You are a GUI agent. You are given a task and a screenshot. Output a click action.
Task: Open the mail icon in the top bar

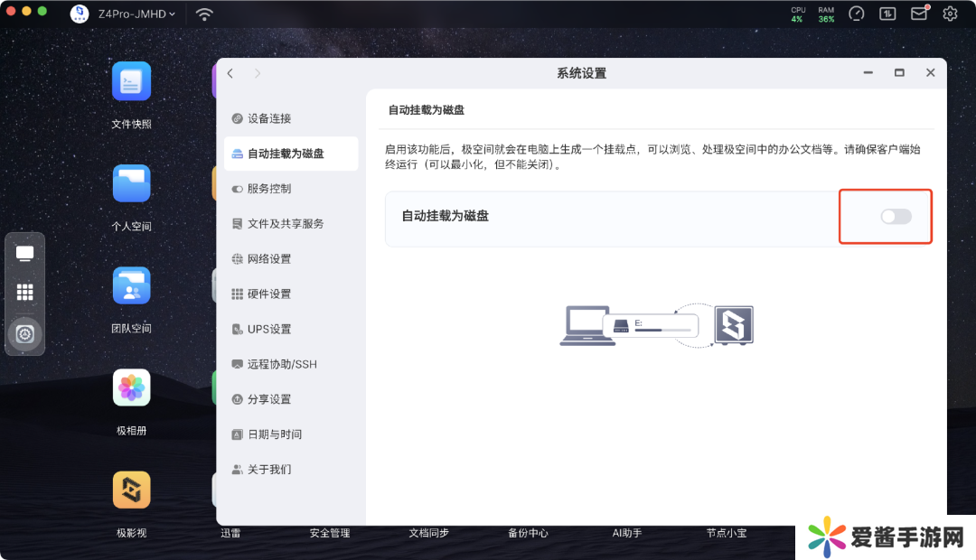point(919,14)
